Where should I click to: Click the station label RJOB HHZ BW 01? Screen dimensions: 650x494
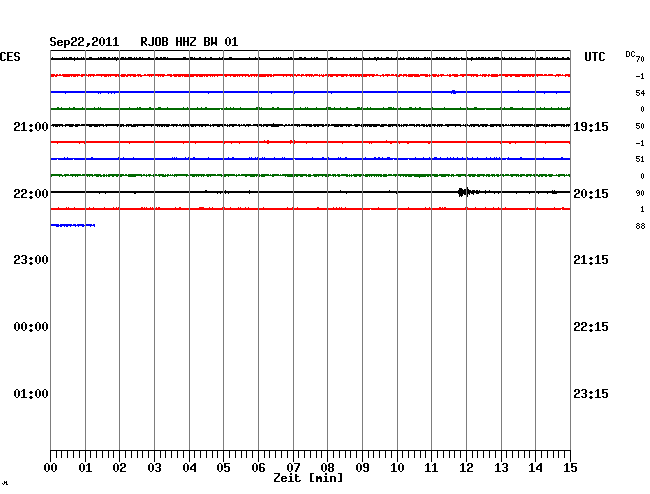click(x=189, y=42)
